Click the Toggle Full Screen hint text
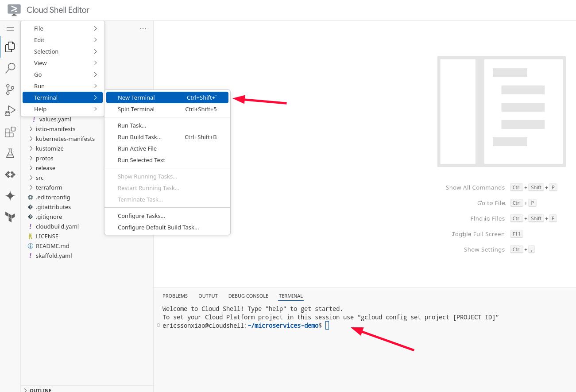 tap(478, 234)
